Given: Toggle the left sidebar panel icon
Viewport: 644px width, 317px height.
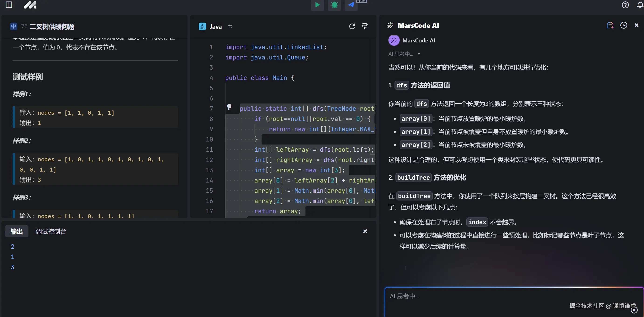Looking at the screenshot, I should 9,5.
